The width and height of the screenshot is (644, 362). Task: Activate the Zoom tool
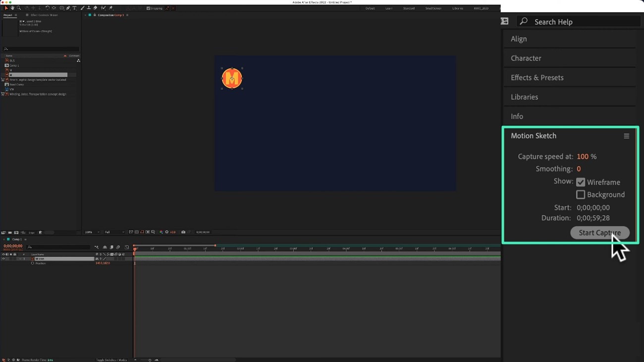(x=19, y=8)
